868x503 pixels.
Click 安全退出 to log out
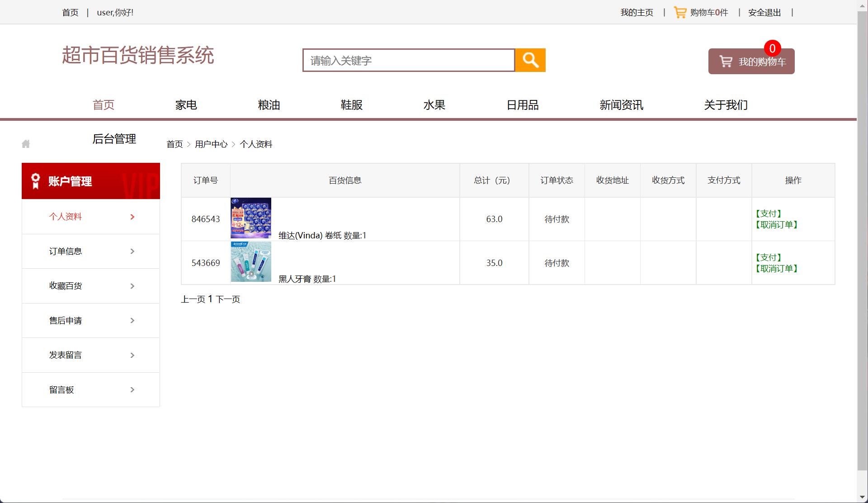pos(764,12)
